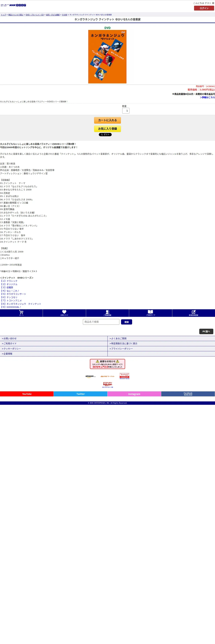Open the DVD cover thumbnail image
Screen dimensions: 215x644
point(107,57)
